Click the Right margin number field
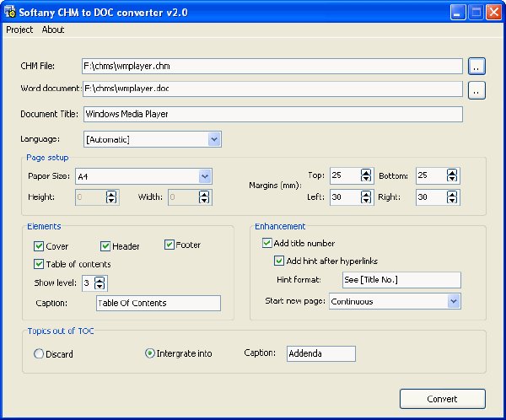 click(432, 197)
